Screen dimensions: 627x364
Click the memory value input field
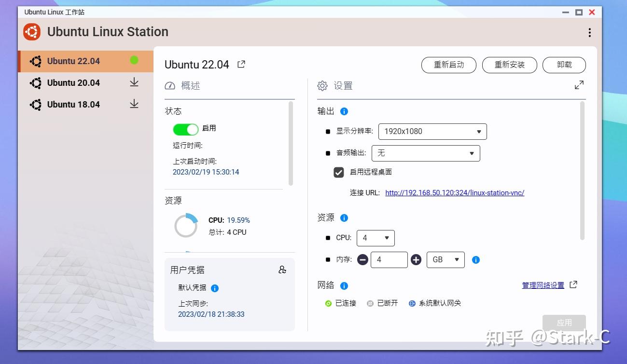click(389, 259)
